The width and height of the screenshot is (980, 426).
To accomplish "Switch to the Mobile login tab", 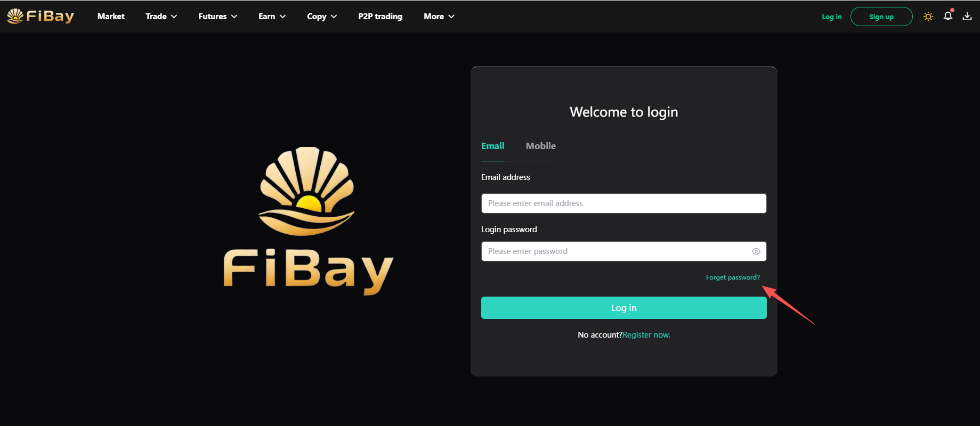I will [x=540, y=146].
